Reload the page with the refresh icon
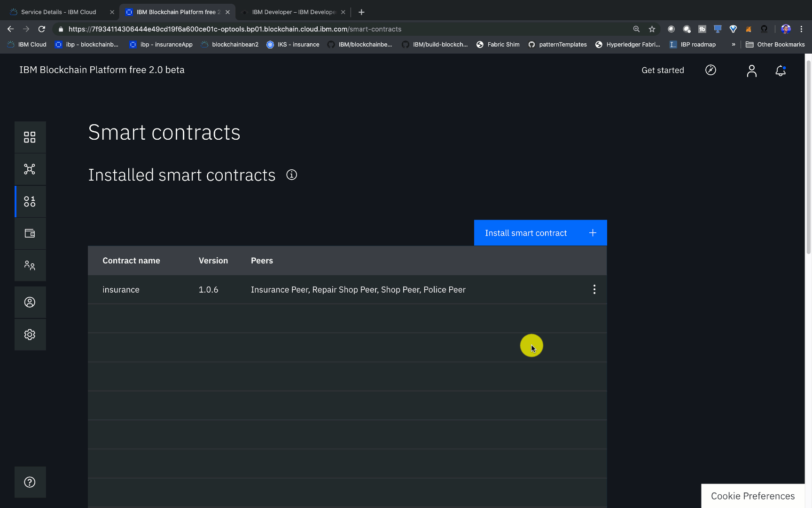 (42, 29)
